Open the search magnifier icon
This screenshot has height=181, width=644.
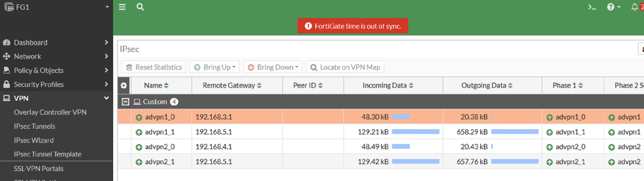coord(140,7)
